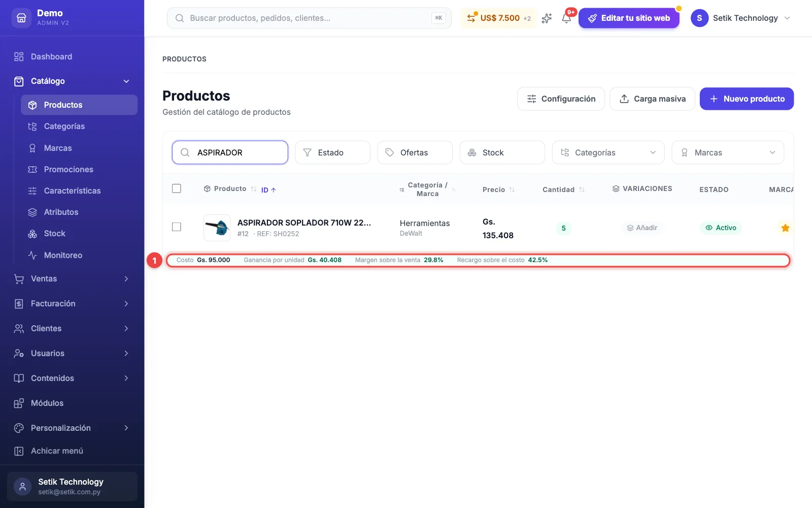The width and height of the screenshot is (812, 508).
Task: Click the Módulos sidebar icon
Action: (x=19, y=403)
